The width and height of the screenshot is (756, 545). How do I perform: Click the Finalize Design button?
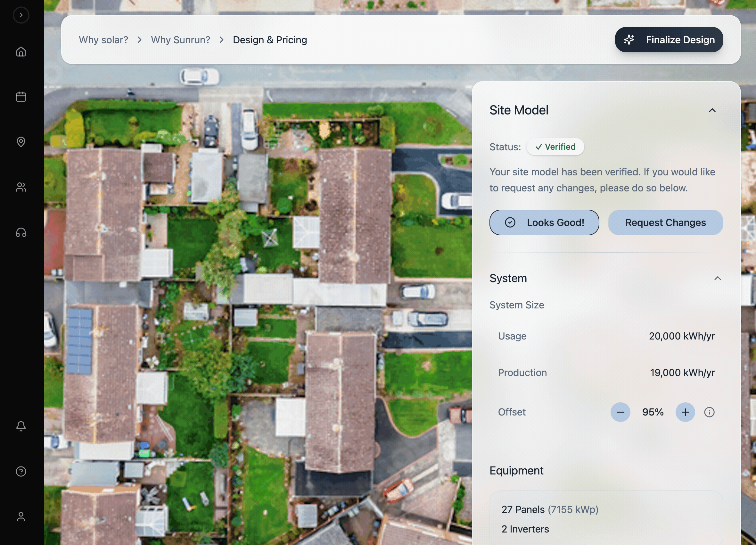(x=669, y=40)
